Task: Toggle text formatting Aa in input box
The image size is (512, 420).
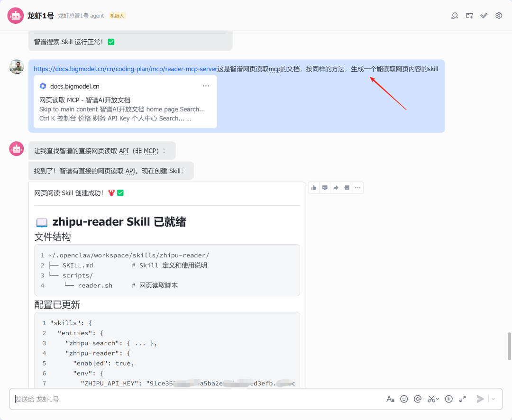Action: (390, 399)
